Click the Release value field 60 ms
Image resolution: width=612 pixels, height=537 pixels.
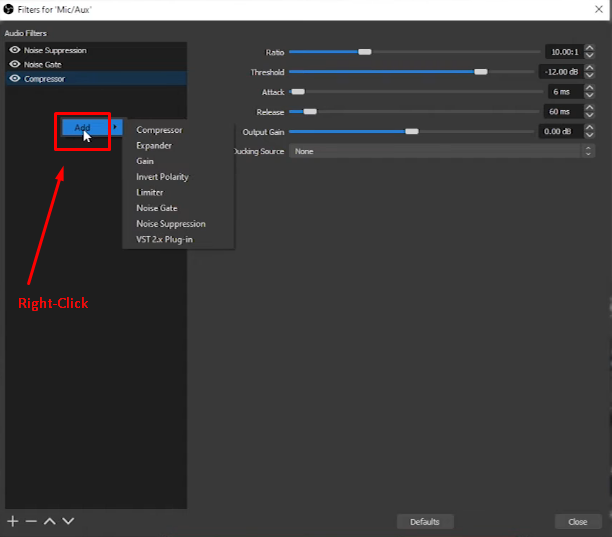[564, 112]
